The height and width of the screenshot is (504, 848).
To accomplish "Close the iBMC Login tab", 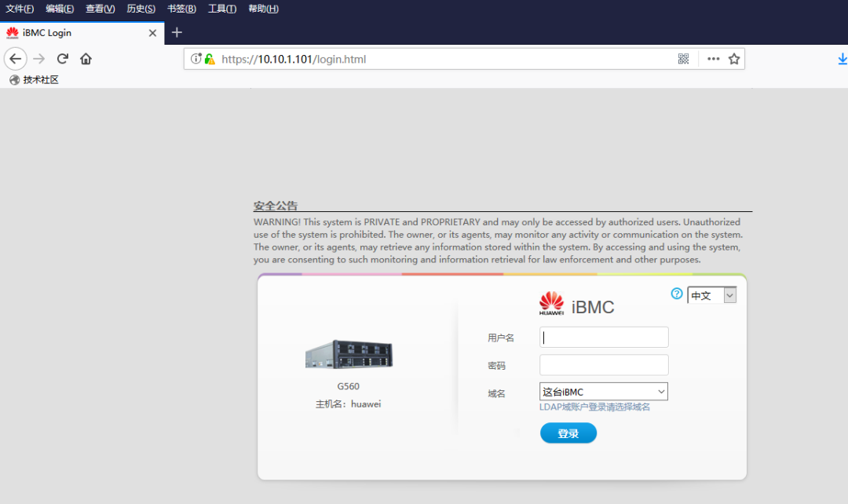I will pos(152,33).
